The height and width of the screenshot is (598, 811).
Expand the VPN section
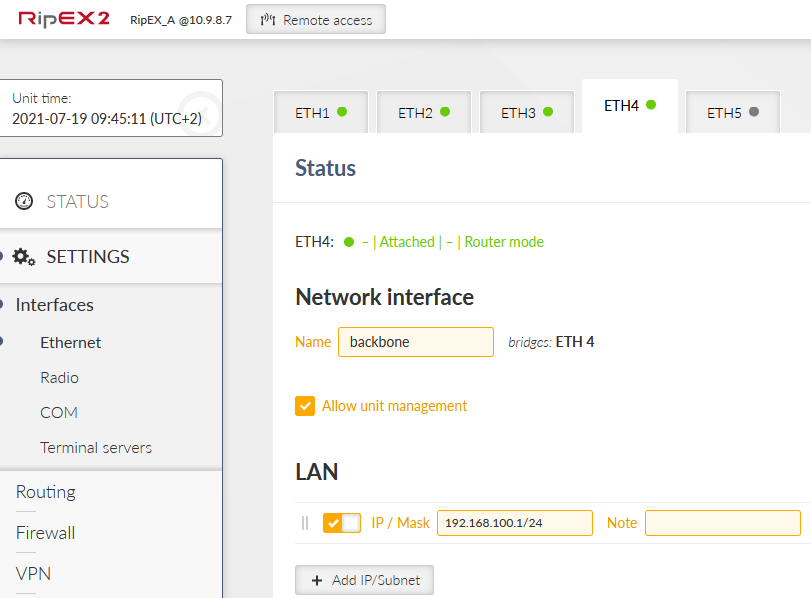coord(33,574)
